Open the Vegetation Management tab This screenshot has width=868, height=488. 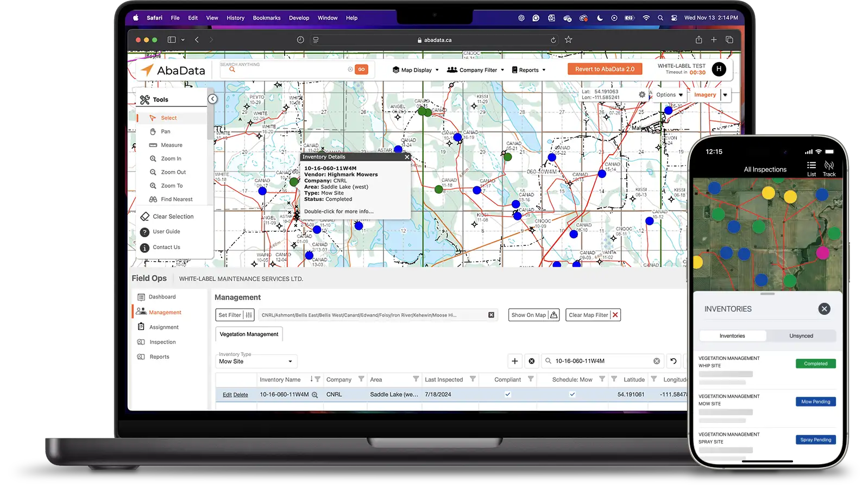(249, 334)
